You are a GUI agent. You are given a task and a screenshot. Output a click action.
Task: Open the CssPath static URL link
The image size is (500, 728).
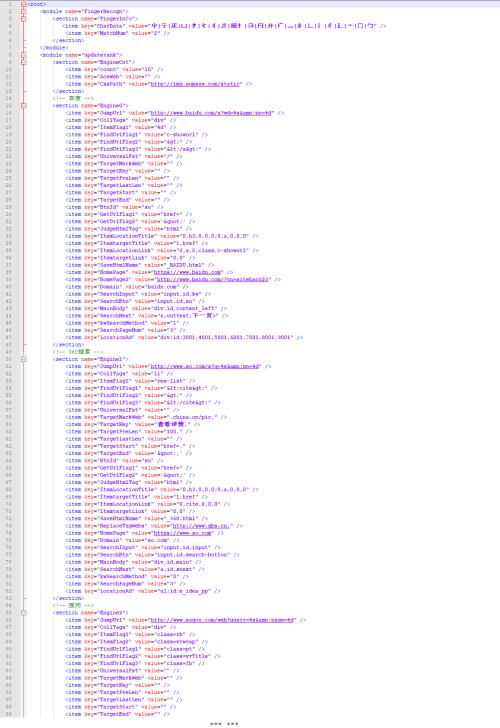click(195, 84)
